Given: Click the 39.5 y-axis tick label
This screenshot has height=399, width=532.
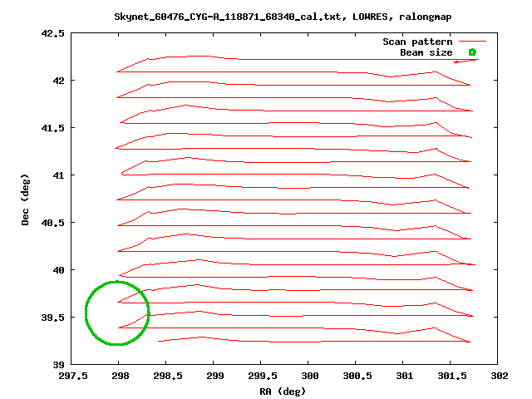Looking at the screenshot, I should 52,318.
